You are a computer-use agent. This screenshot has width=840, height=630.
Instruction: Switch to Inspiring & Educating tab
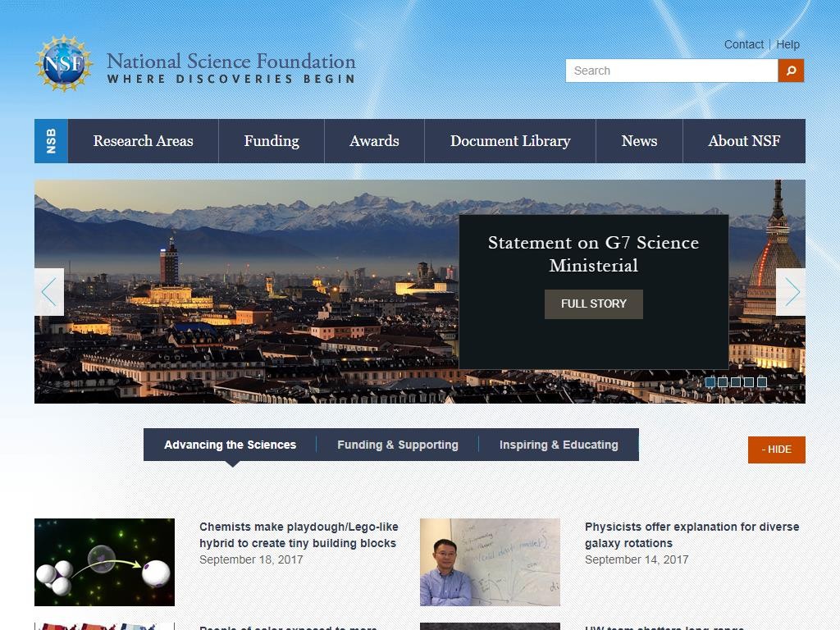click(x=559, y=445)
